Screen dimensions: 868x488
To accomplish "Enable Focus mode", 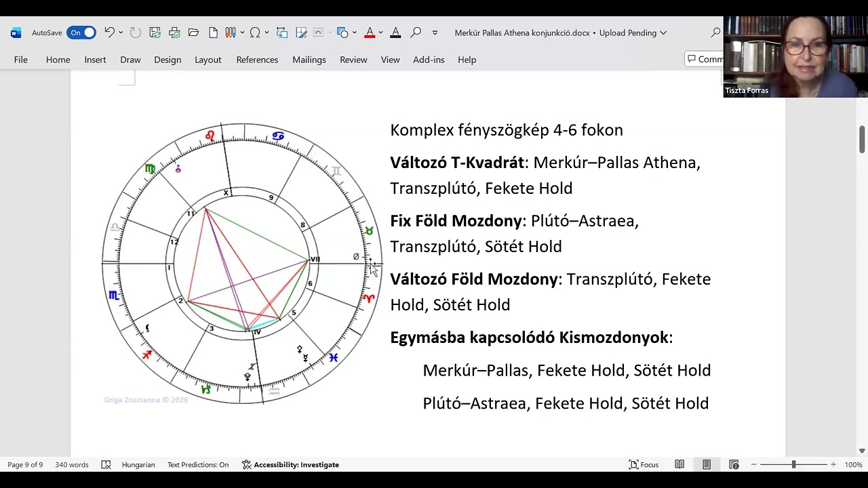I will pos(644,465).
